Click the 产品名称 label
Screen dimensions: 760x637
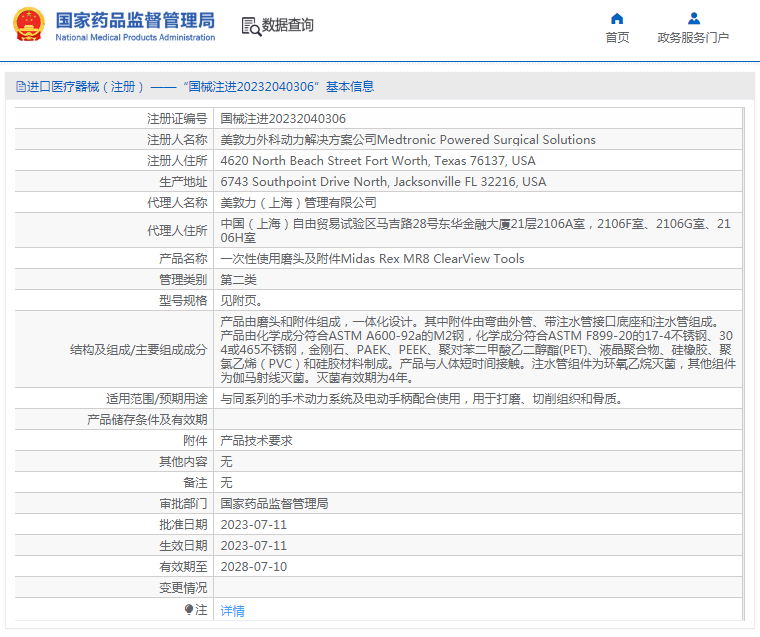183,258
